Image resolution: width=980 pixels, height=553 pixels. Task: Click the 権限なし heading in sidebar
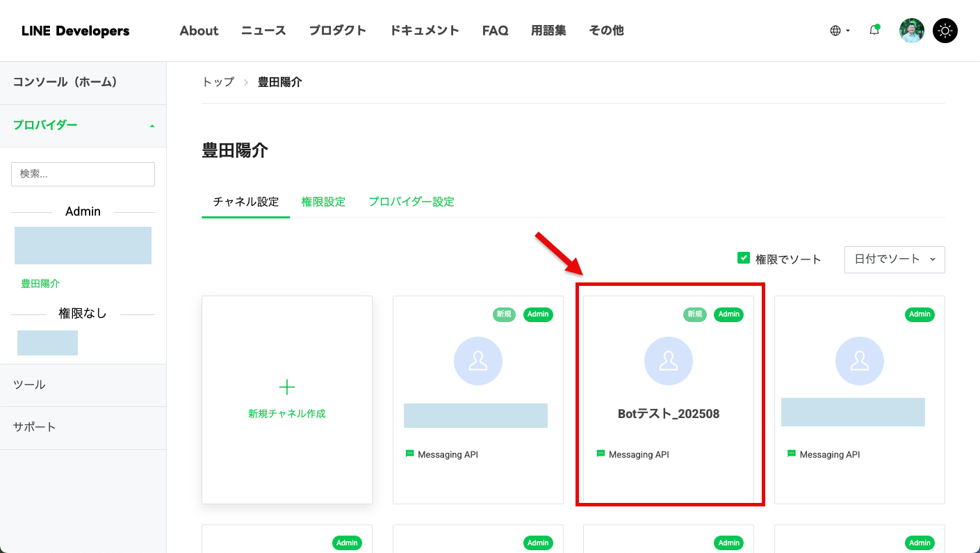click(83, 314)
